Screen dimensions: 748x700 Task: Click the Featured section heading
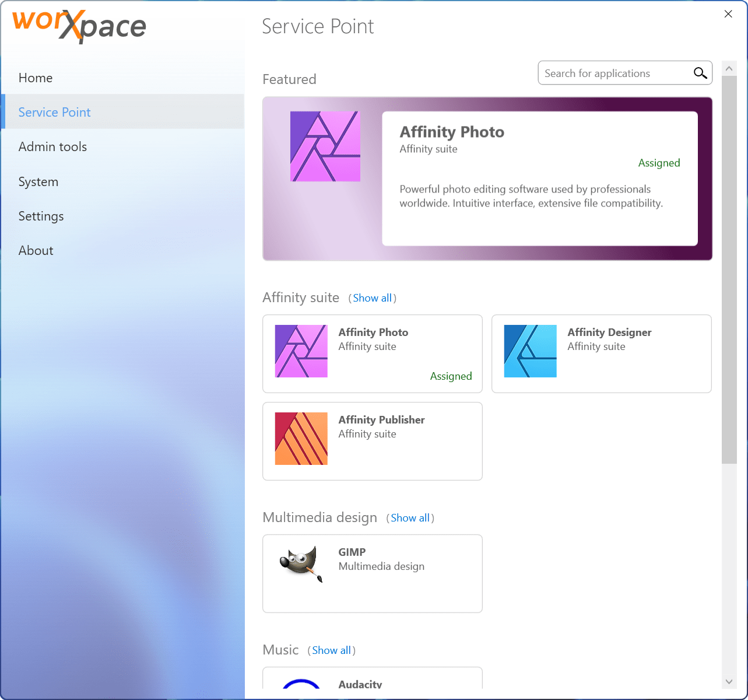(289, 79)
